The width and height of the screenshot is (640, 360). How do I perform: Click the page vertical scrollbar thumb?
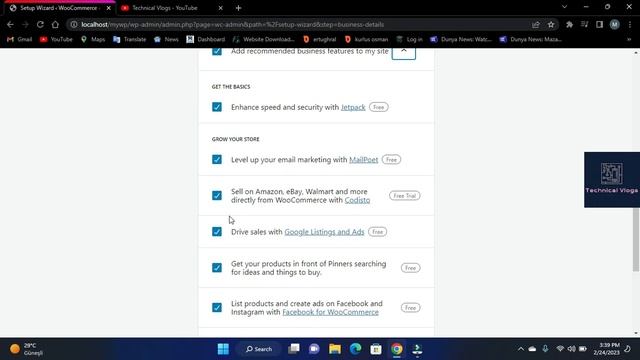tap(636, 239)
